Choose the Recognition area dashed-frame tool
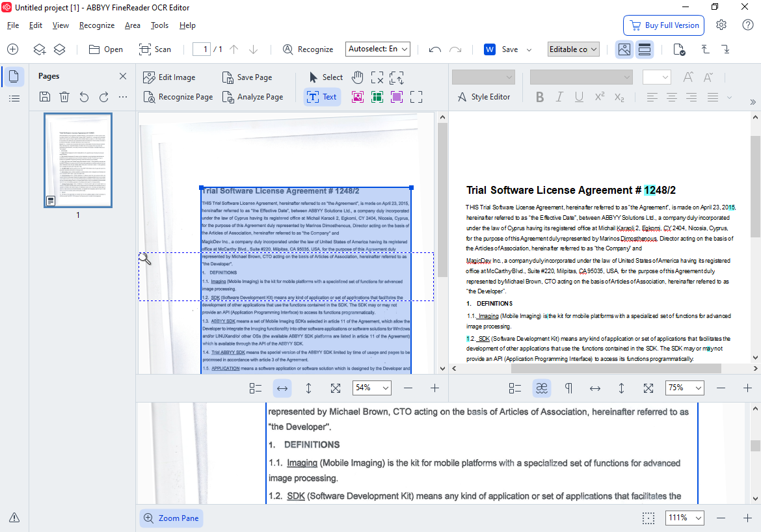The width and height of the screenshot is (761, 532). click(x=416, y=97)
